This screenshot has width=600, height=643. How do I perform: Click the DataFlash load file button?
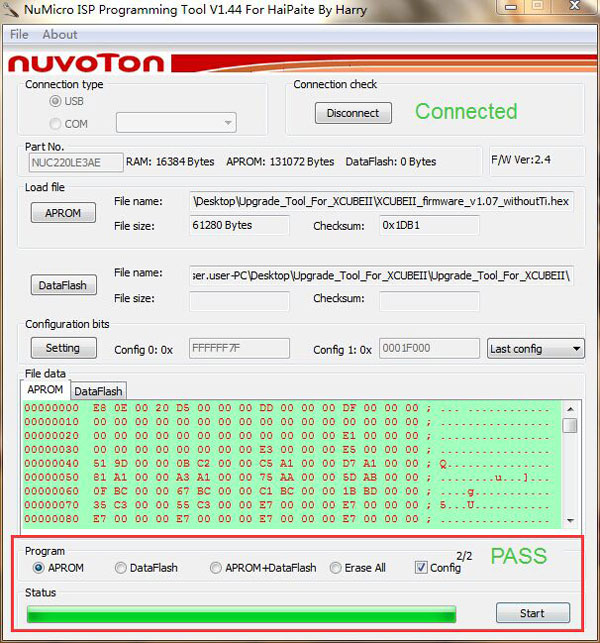[64, 285]
